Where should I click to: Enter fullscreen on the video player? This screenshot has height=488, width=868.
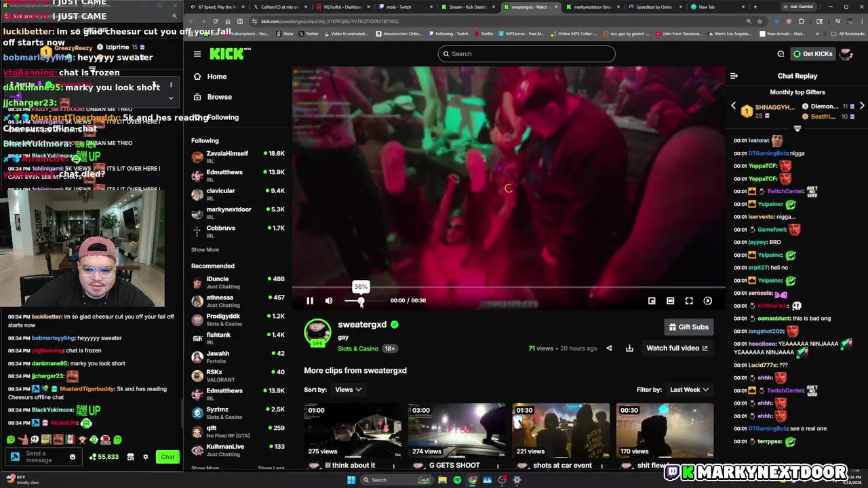[689, 301]
